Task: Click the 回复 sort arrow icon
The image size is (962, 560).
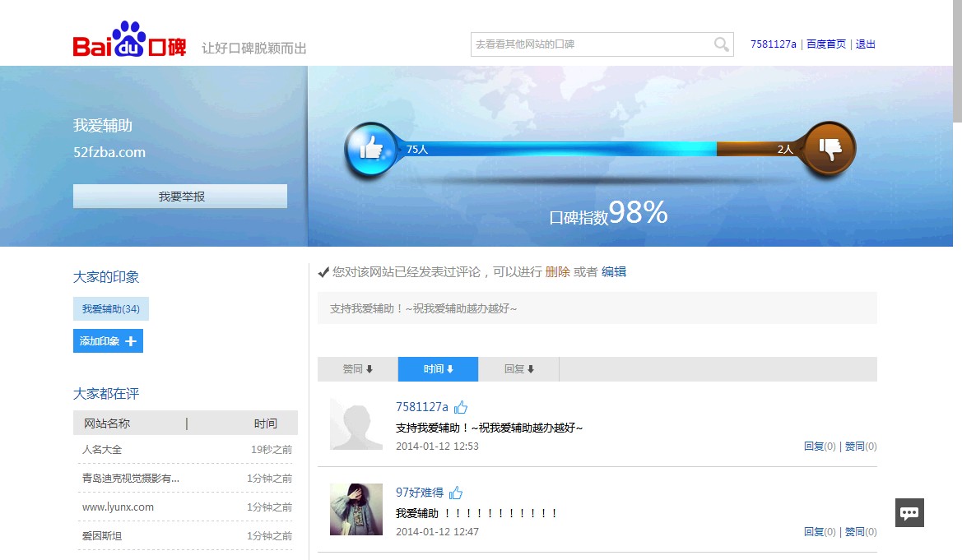Action: [531, 369]
